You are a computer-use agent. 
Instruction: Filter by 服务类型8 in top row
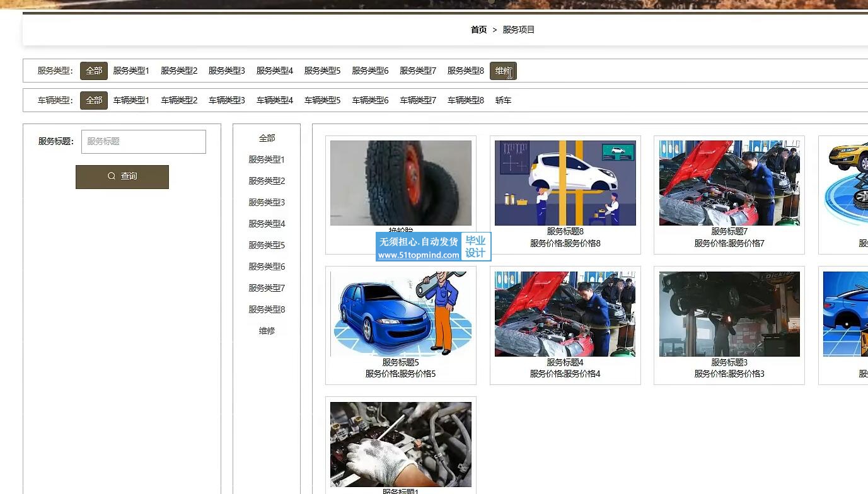click(x=466, y=71)
